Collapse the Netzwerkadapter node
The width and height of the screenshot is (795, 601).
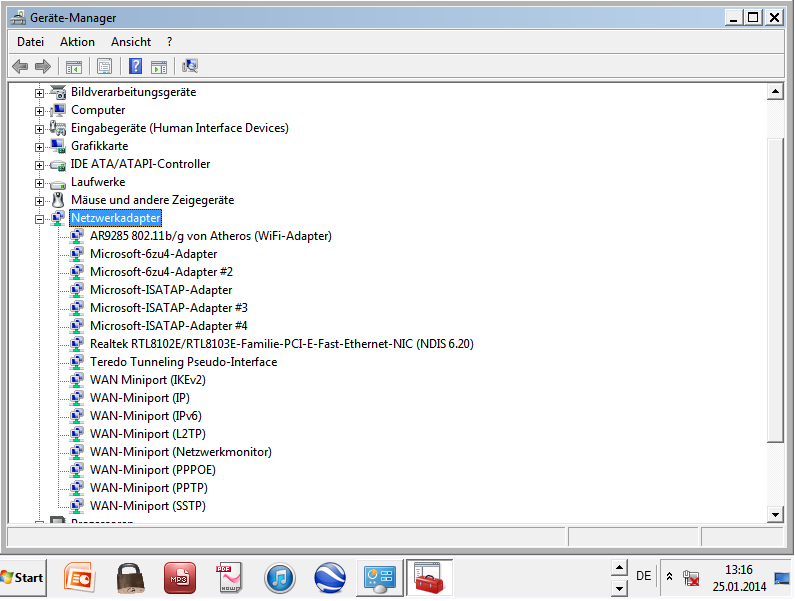coord(39,219)
